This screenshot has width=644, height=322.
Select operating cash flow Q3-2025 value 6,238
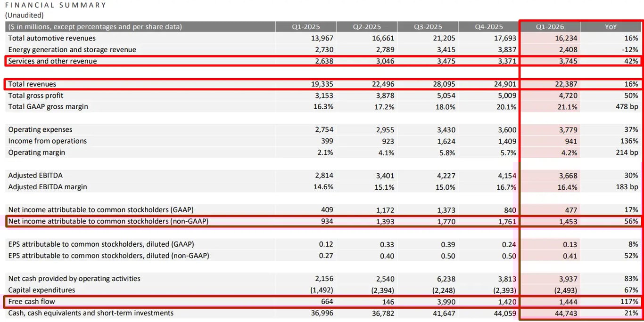(444, 279)
